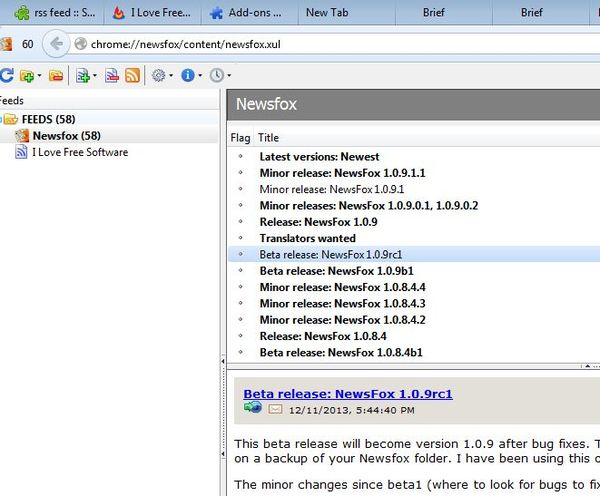Screen dimensions: 600x496
Task: Click the refresh feeds icon
Action: [x=6, y=75]
